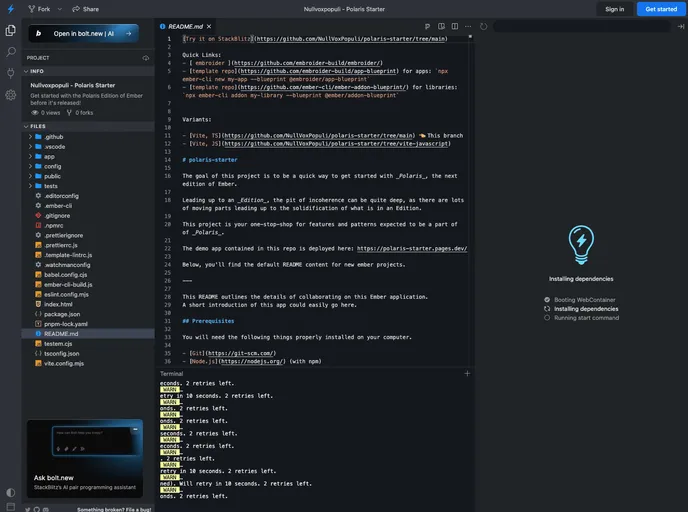688x512 pixels.
Task: Open the Explorer files icon in activity bar
Action: [11, 31]
